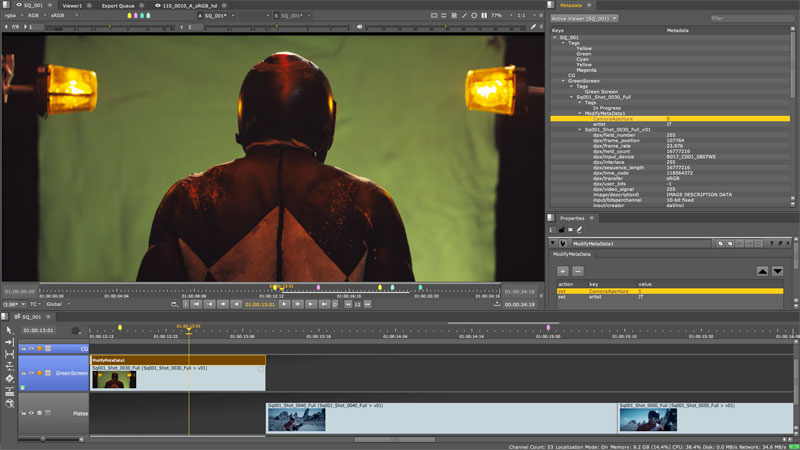Toggle orange blend button on GreenScreen track
Image resolution: width=800 pixels, height=450 pixels.
(x=39, y=373)
